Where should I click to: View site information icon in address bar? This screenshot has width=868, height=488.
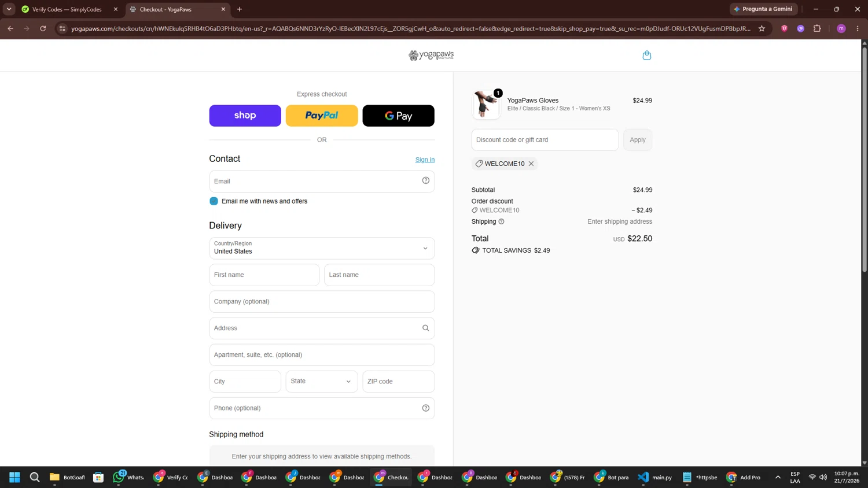click(62, 28)
